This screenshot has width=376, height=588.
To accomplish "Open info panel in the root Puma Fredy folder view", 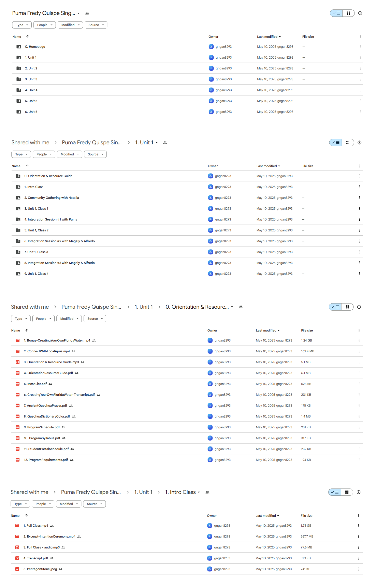I will coord(360,13).
